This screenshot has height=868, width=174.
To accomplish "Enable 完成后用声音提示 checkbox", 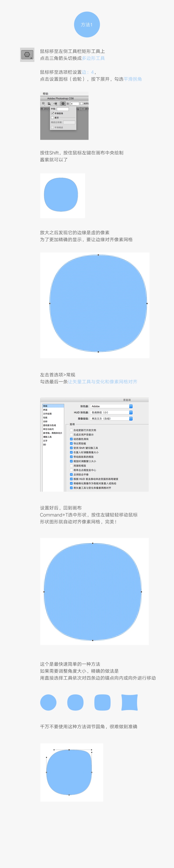I will click(x=71, y=435).
